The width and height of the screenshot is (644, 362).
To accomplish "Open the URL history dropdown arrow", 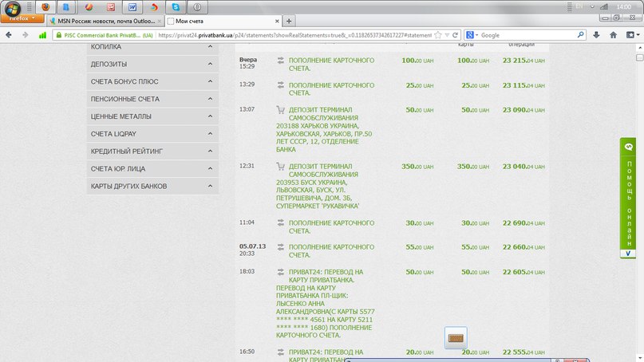I will coord(447,35).
